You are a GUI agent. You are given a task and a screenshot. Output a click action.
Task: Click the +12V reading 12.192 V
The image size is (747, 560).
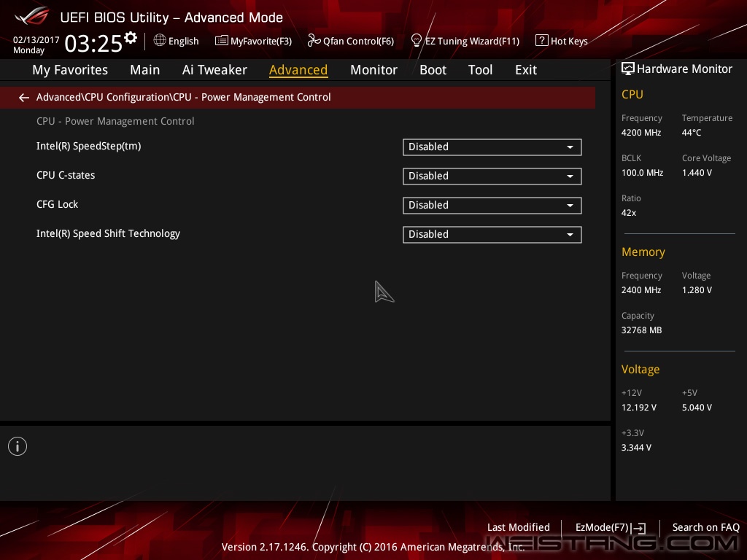[639, 408]
